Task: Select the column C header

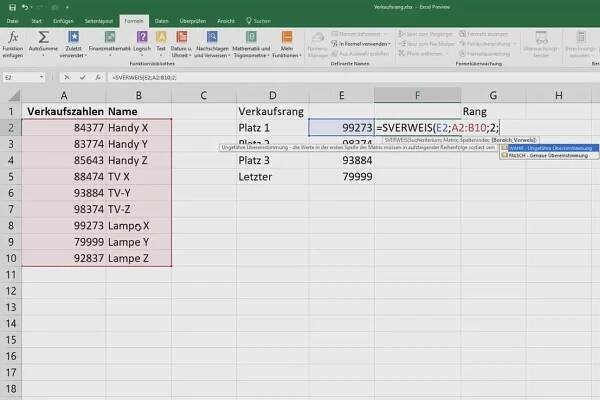Action: tap(203, 95)
